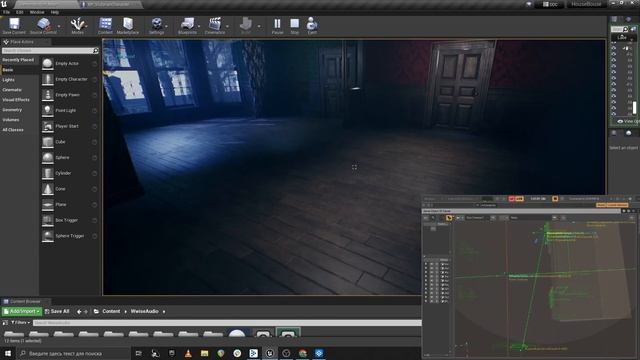The height and width of the screenshot is (360, 640).
Task: Select the highlighted asset thumbnail
Action: (x=288, y=333)
